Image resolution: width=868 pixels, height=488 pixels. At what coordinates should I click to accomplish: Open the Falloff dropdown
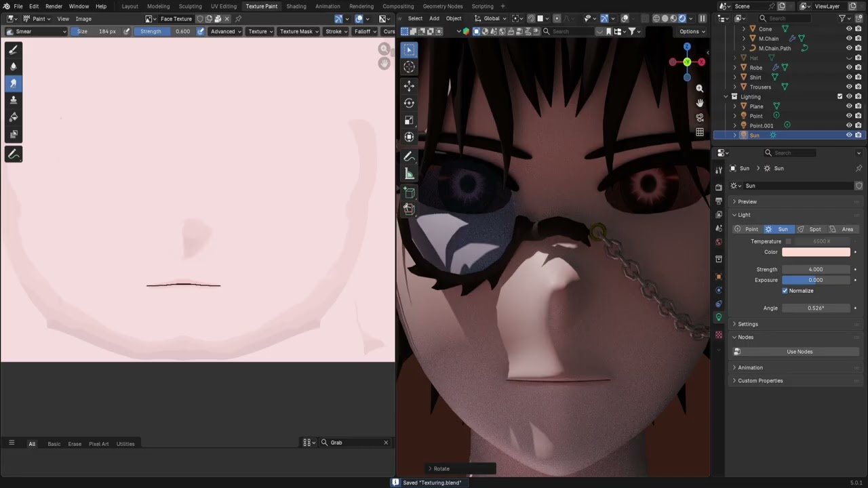[x=366, y=31]
